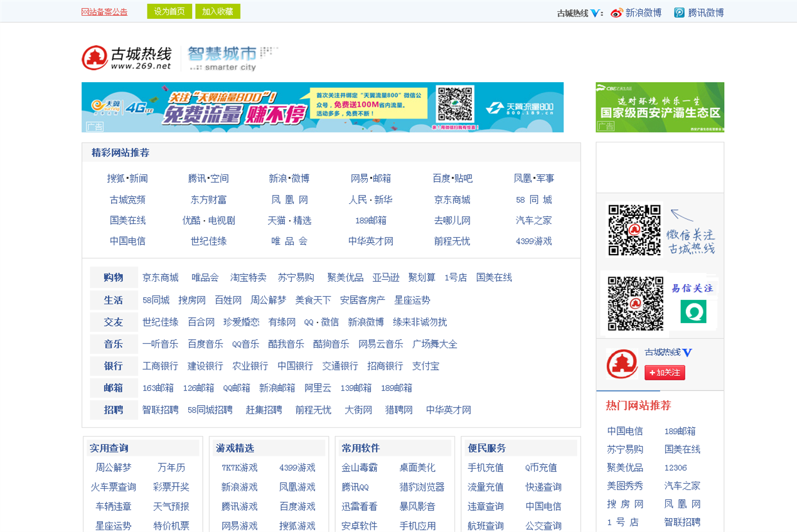Image resolution: width=797 pixels, height=532 pixels.
Task: Select the 交友 category tab
Action: click(x=114, y=322)
